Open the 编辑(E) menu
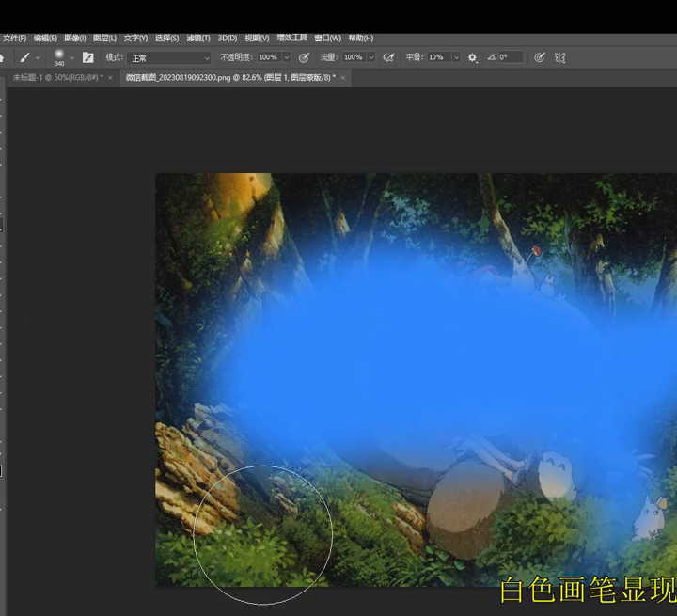677x616 pixels. click(x=45, y=39)
